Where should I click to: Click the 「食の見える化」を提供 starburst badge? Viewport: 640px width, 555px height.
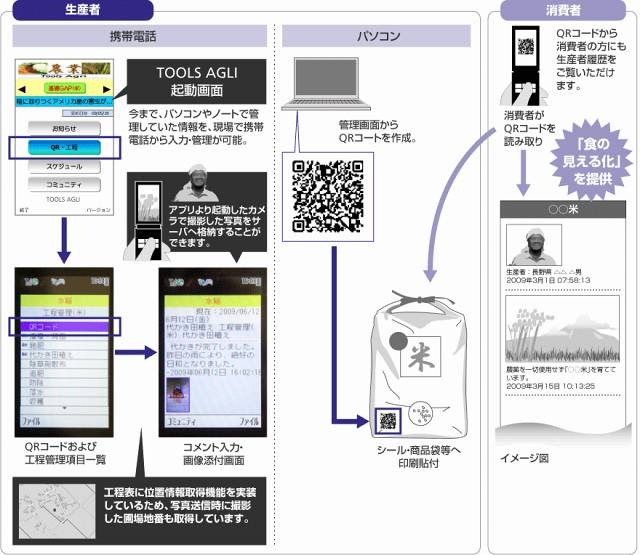pyautogui.click(x=592, y=161)
